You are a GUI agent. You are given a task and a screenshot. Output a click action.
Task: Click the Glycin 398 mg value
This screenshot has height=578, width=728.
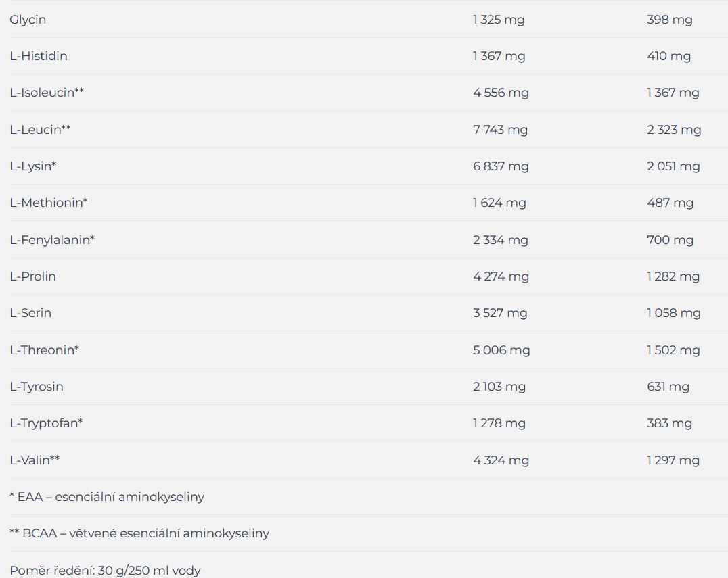(x=670, y=20)
